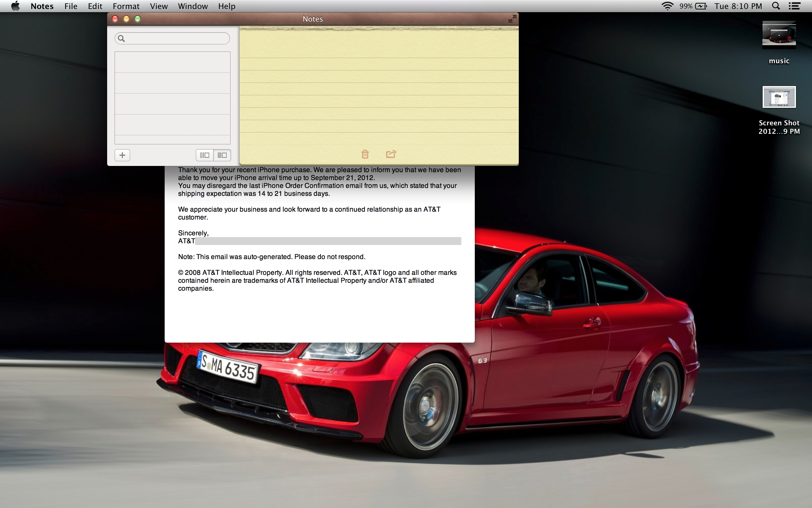
Task: Open the Format menu
Action: tap(126, 6)
